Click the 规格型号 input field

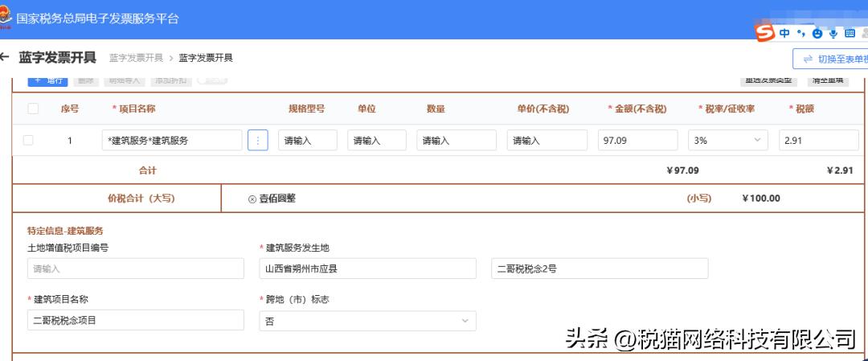[308, 140]
